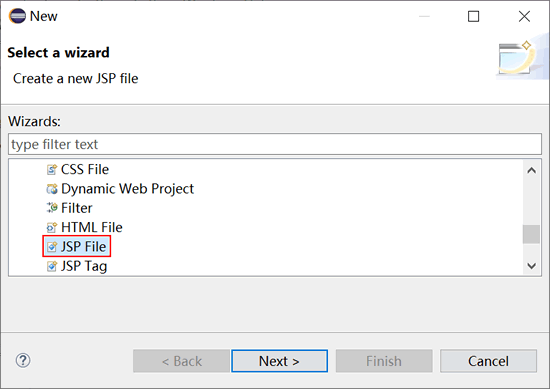Click the wizard list scrollbar thumb
The width and height of the screenshot is (550, 389).
(531, 234)
